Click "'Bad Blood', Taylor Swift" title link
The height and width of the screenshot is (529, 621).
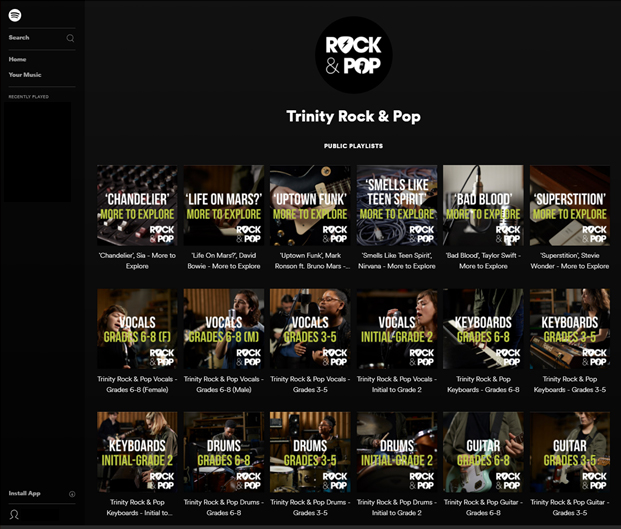[x=483, y=261]
